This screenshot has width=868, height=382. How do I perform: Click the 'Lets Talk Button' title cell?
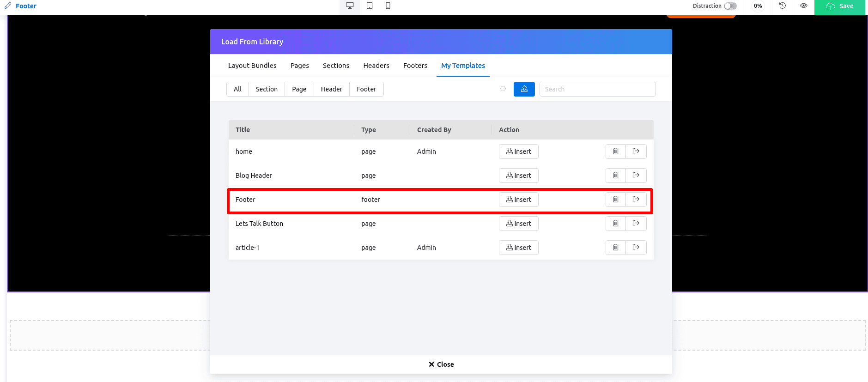[259, 224]
